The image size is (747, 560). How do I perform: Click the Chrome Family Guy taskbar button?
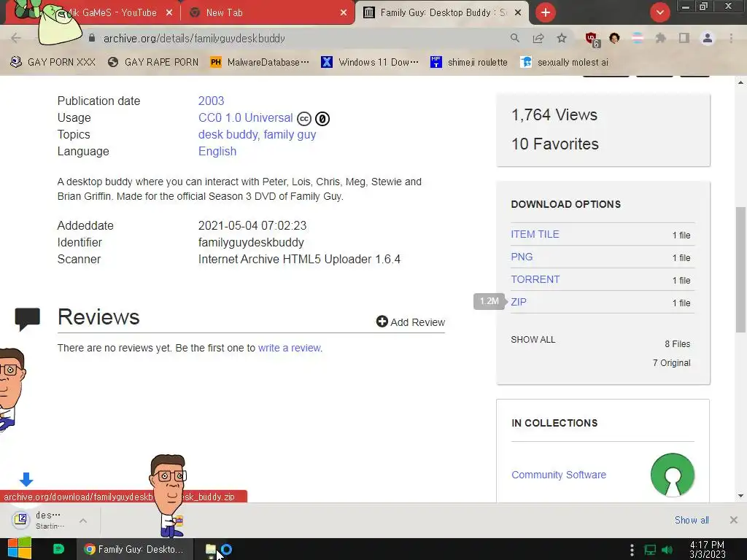coord(135,549)
